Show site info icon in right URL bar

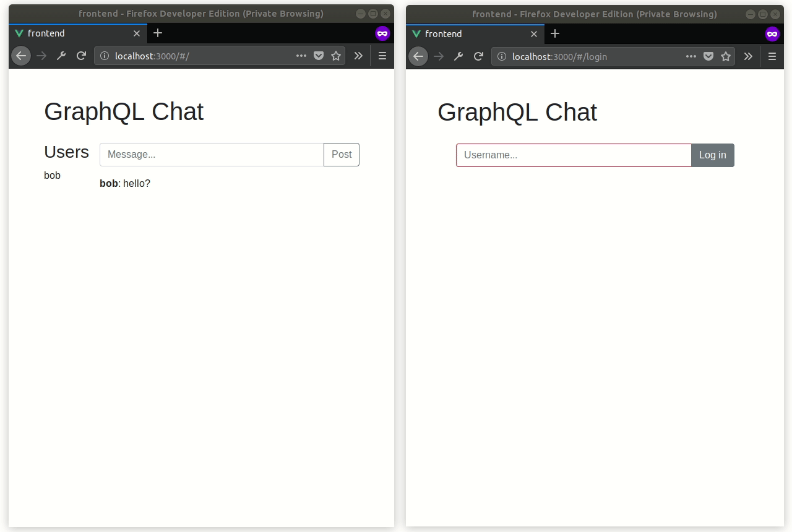pyautogui.click(x=502, y=56)
